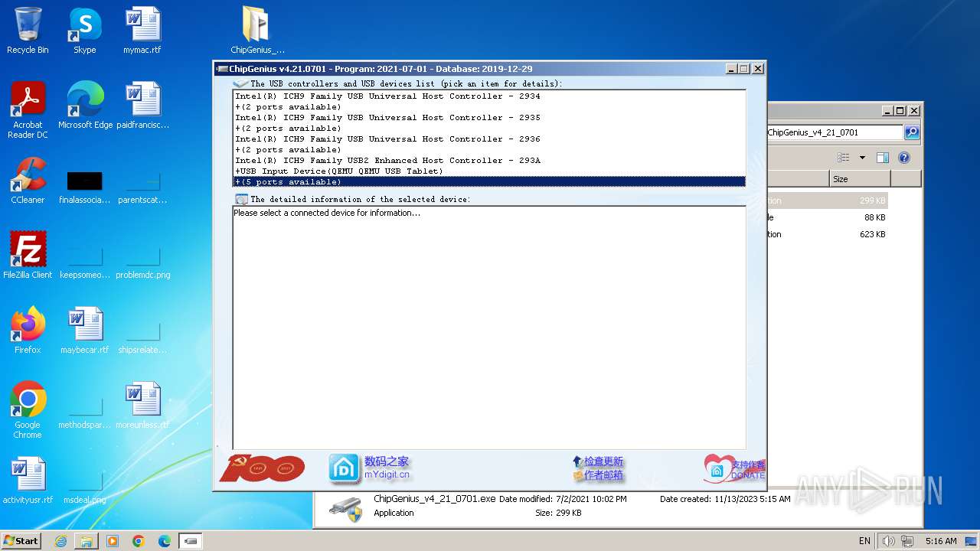Open Explorer change view dropdown arrow
980x551 pixels.
point(862,158)
